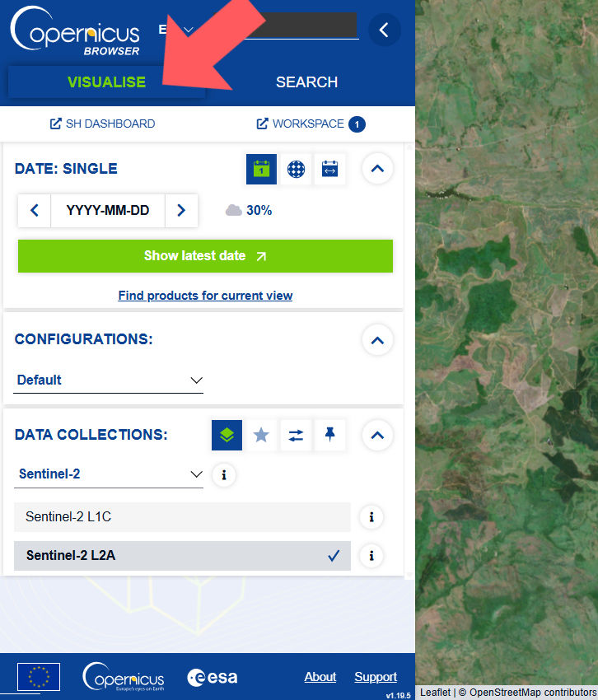This screenshot has width=598, height=700.
Task: Select single date mode calendar icon
Action: [261, 169]
